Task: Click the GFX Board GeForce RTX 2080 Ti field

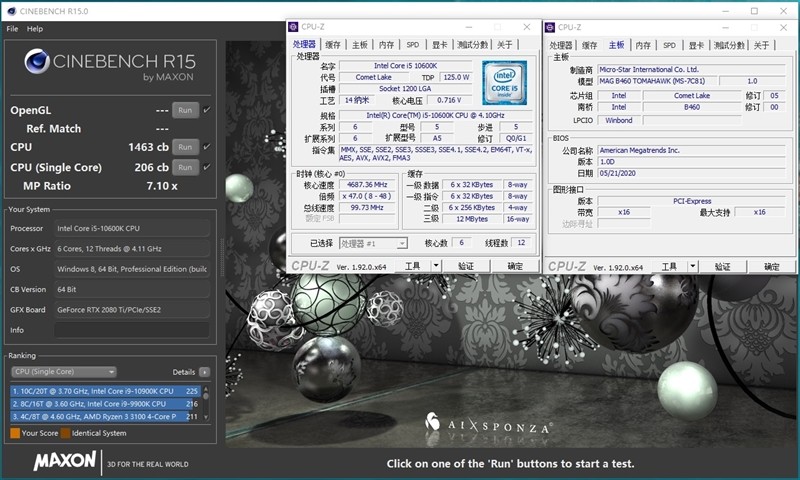Action: click(132, 310)
